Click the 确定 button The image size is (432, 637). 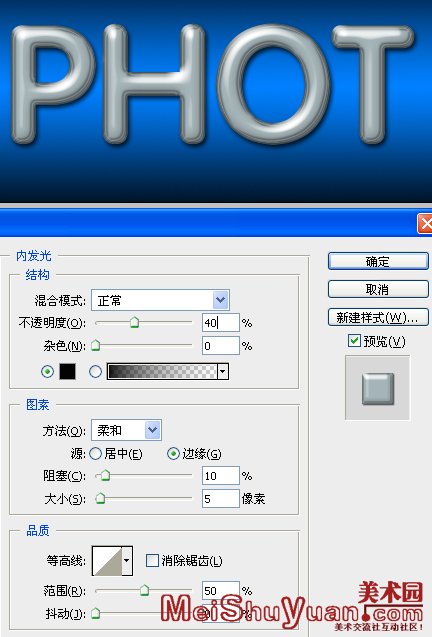378,261
